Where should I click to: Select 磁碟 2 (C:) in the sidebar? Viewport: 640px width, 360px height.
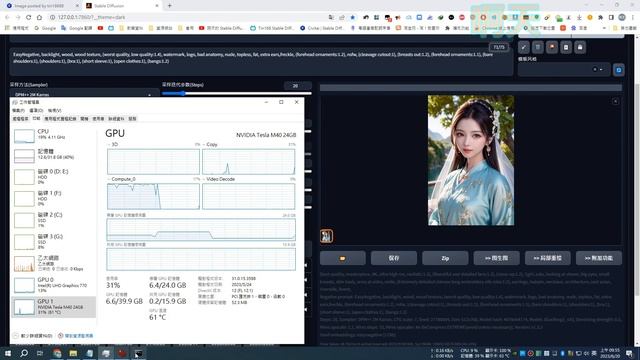(53, 220)
